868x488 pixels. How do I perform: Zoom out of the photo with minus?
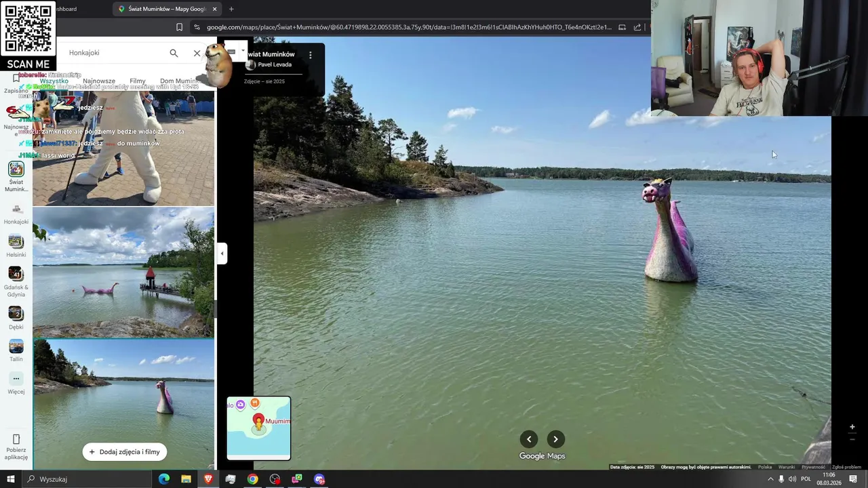point(852,439)
